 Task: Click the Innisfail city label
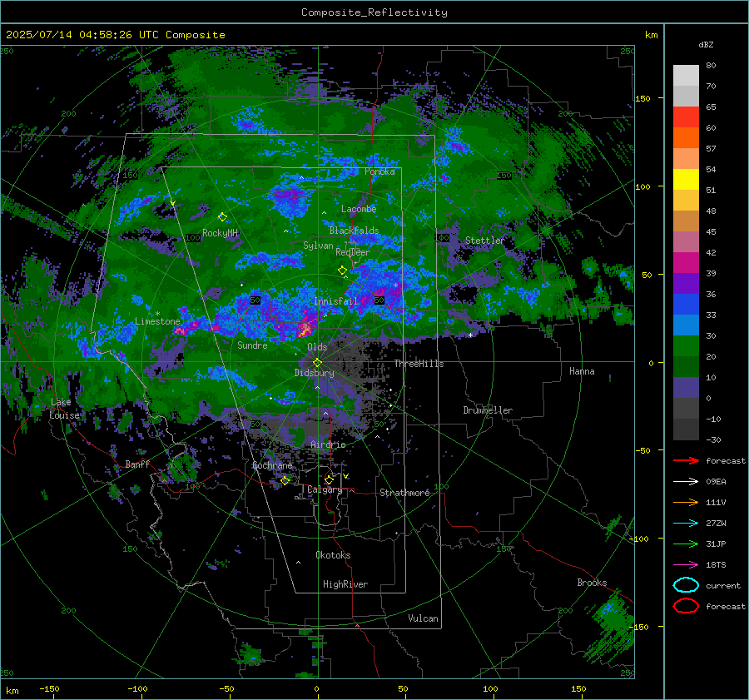(335, 301)
